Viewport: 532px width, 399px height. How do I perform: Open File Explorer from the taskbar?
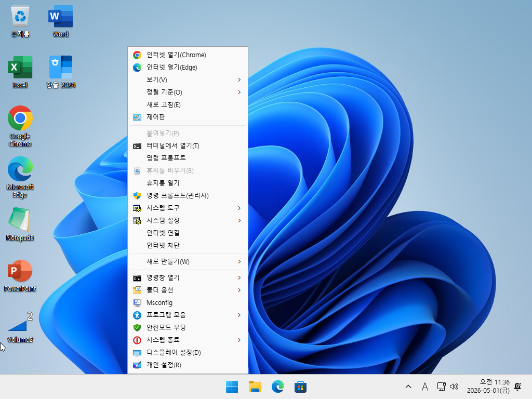255,387
